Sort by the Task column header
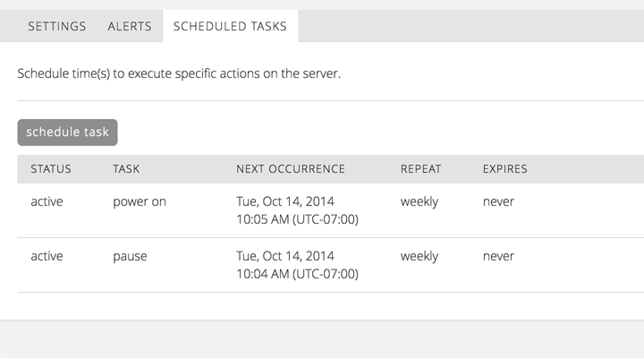The height and width of the screenshot is (358, 644). pyautogui.click(x=126, y=169)
